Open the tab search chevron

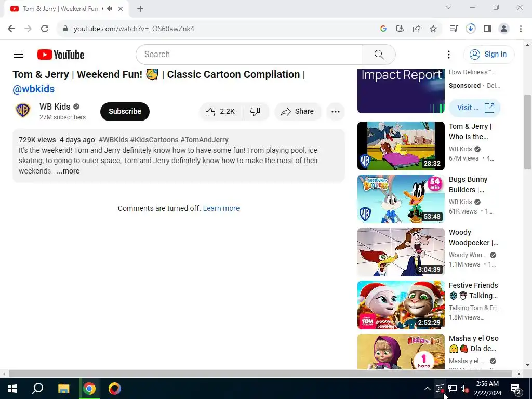point(448,7)
